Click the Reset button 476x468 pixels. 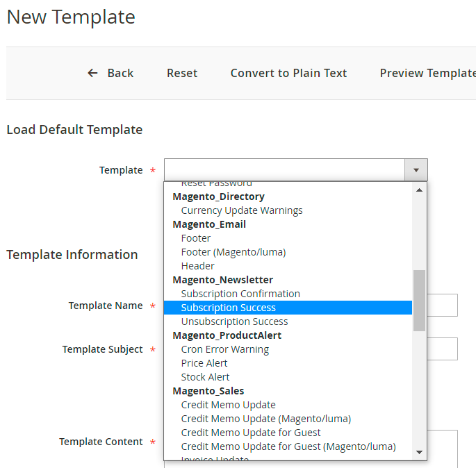pyautogui.click(x=182, y=73)
